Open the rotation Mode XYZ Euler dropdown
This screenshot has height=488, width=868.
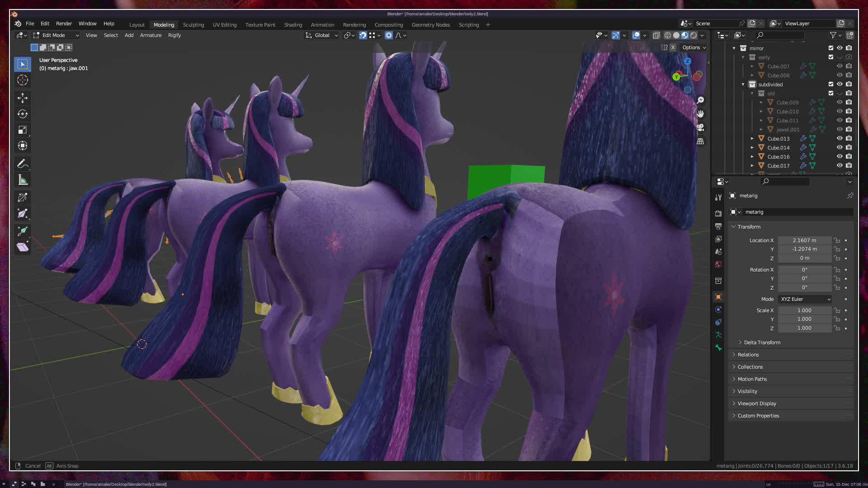tap(805, 299)
